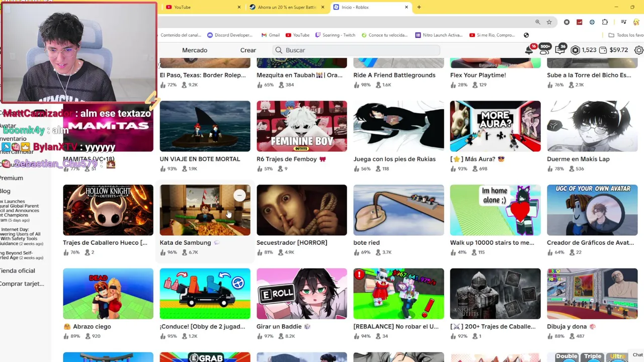Viewport: 644px width, 362px height.
Task: Open Discord Developer bookmark
Action: click(229, 35)
